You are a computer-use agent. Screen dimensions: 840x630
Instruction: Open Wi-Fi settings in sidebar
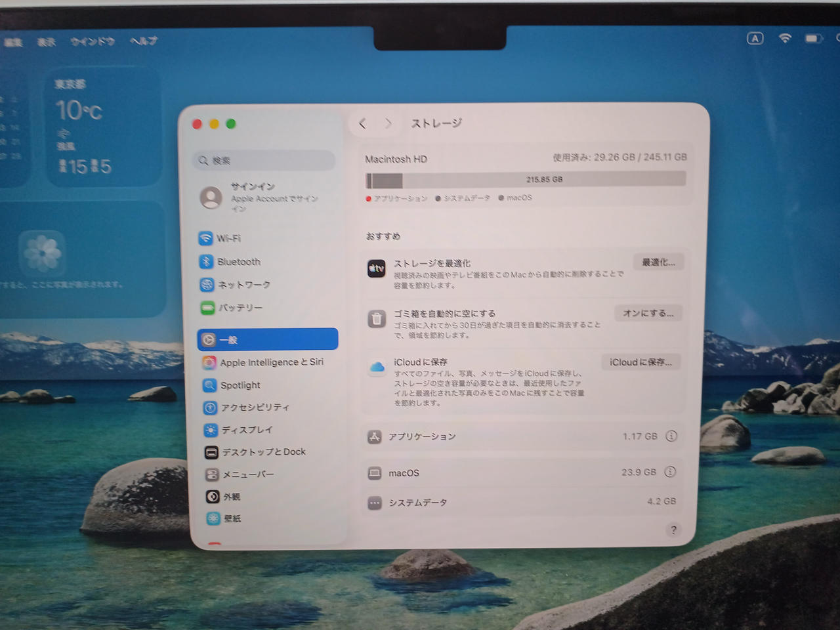[228, 238]
